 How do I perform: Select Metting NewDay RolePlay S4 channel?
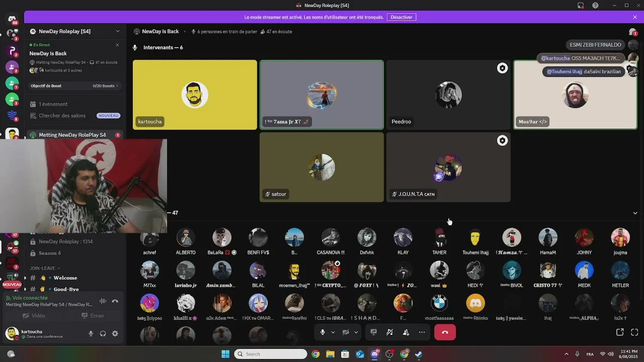pos(74,135)
